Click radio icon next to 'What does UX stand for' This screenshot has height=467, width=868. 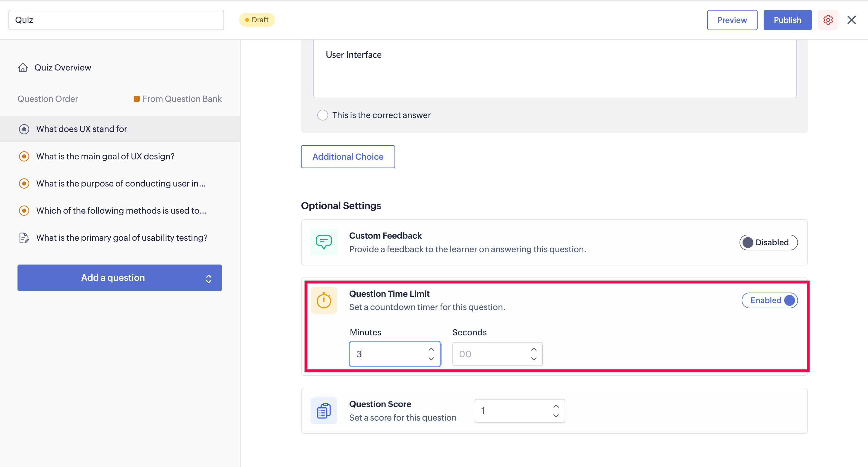coord(24,129)
